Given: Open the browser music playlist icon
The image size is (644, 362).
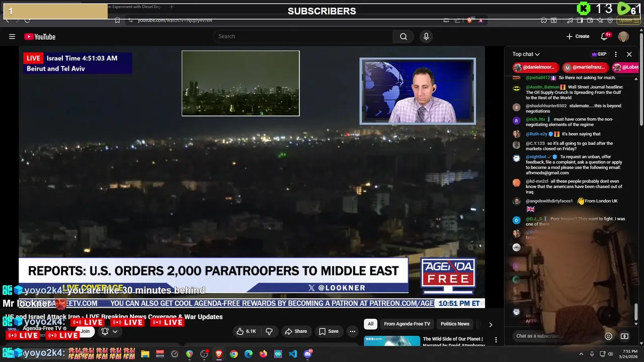Looking at the screenshot, I should [x=570, y=20].
